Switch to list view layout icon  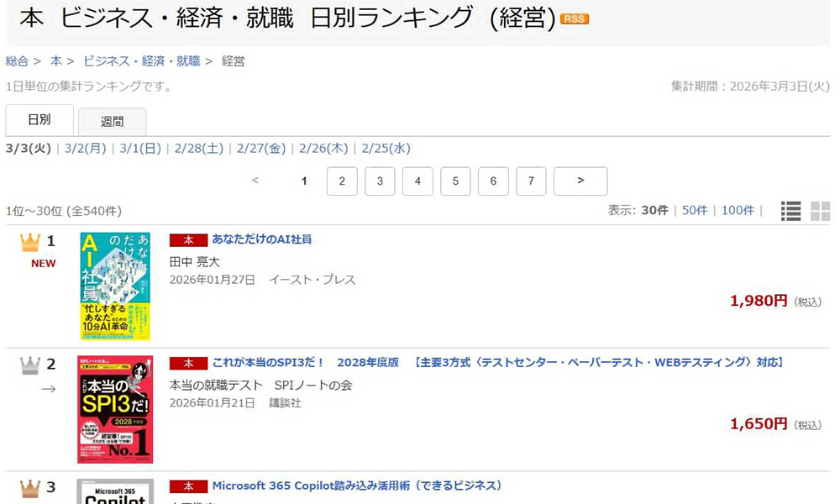(x=790, y=211)
